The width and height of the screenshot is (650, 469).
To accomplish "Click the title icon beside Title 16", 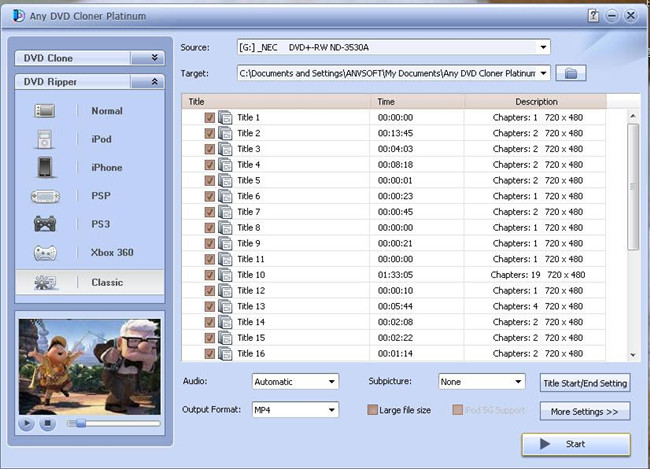I will pyautogui.click(x=225, y=354).
